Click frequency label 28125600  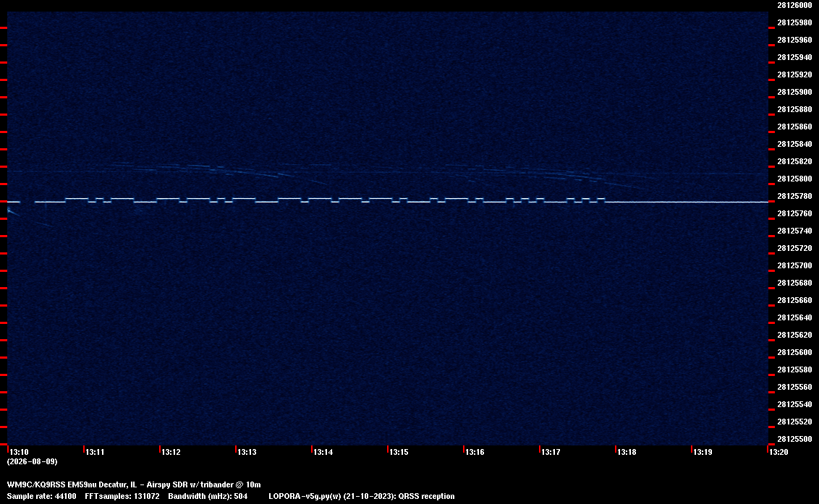pos(794,352)
